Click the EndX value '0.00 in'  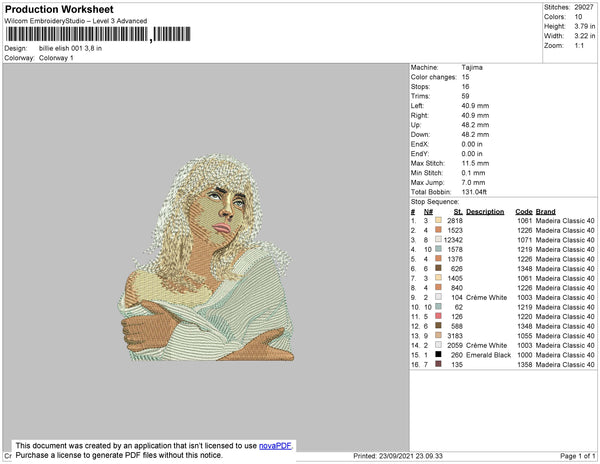click(472, 144)
